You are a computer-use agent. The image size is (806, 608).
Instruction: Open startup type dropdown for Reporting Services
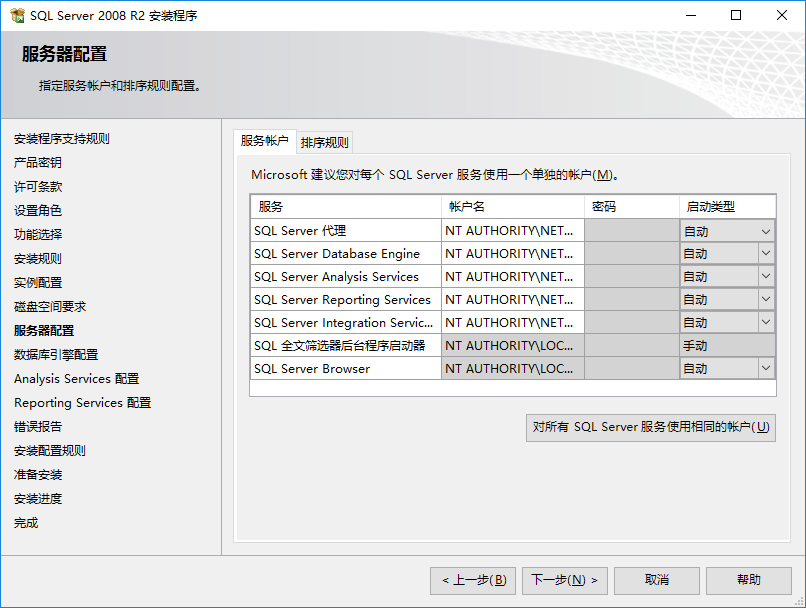point(765,299)
